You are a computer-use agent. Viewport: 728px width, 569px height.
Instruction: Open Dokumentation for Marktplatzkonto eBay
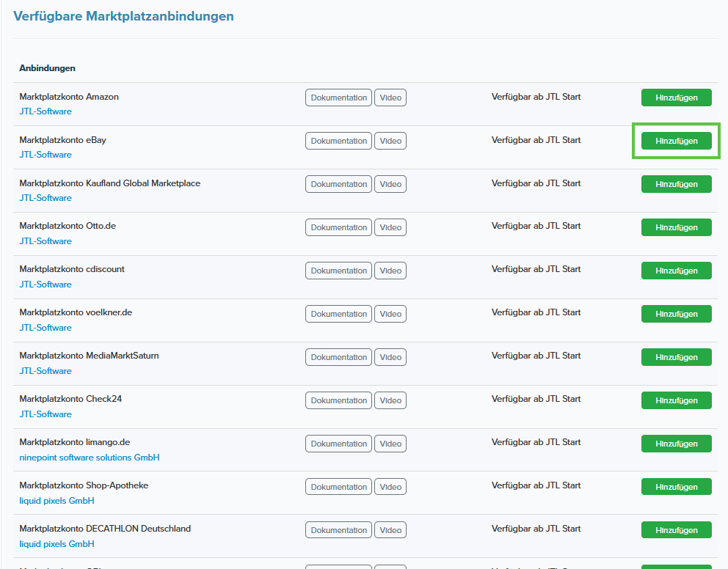338,141
